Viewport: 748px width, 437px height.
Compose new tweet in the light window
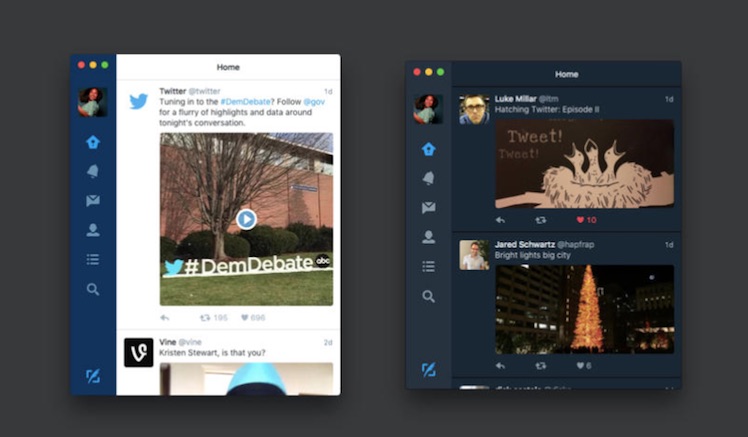click(93, 376)
